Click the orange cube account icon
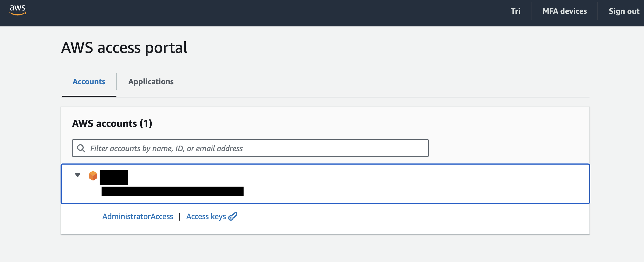This screenshot has height=262, width=644. click(93, 176)
